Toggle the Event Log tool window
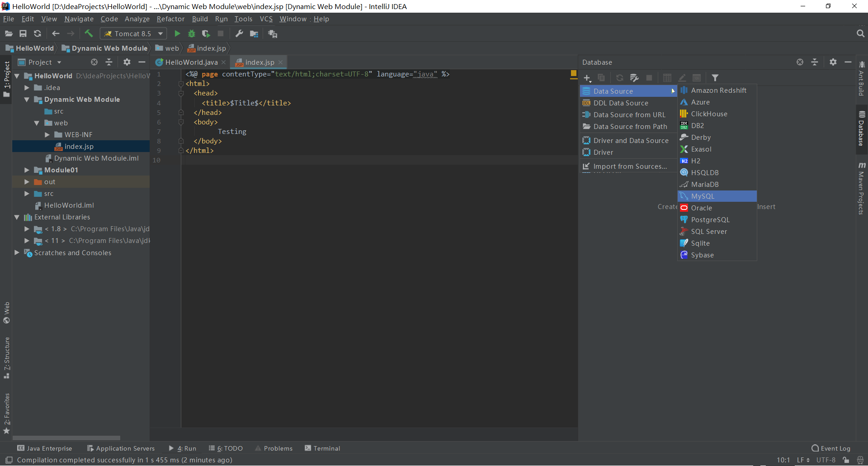 (x=831, y=448)
